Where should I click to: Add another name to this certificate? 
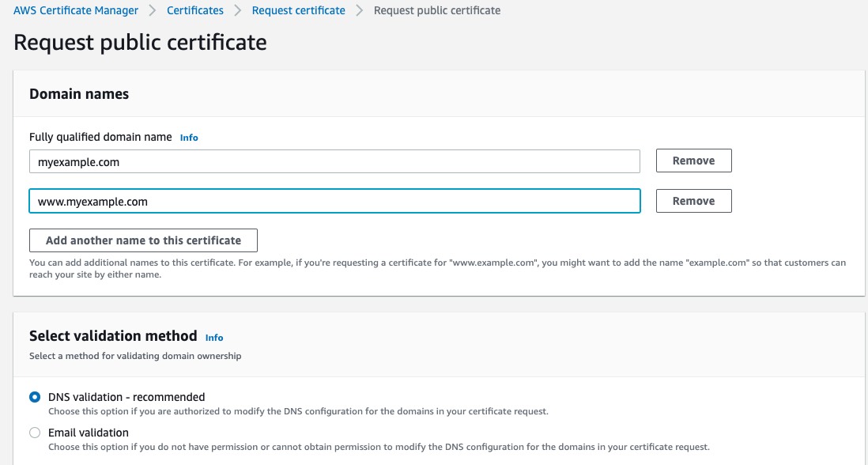[x=143, y=240]
